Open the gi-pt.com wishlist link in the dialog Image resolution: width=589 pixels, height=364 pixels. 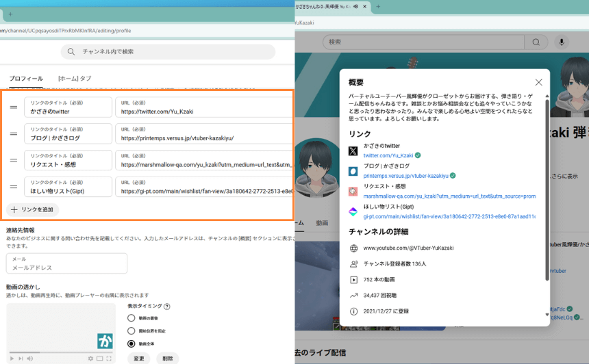449,216
